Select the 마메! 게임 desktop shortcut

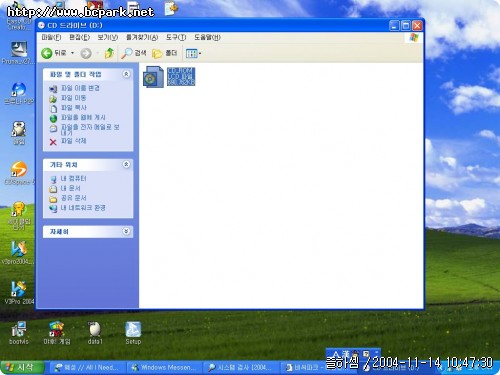pyautogui.click(x=57, y=333)
